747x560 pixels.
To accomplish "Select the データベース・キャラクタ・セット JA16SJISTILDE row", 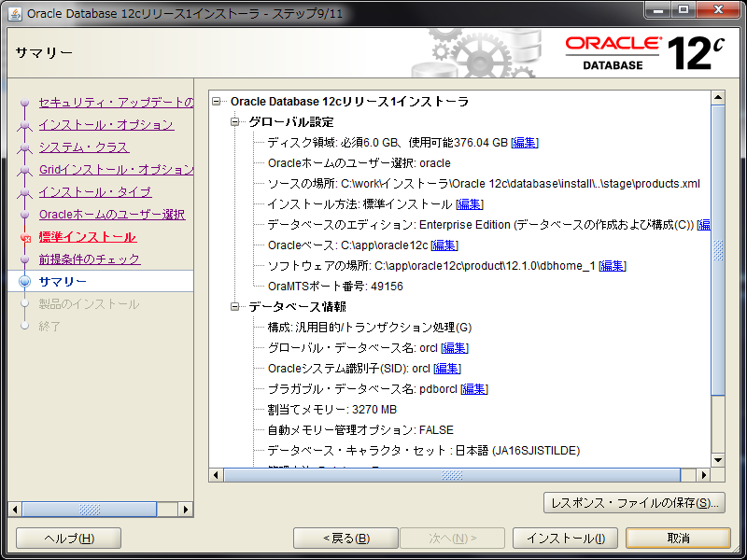I will click(424, 451).
